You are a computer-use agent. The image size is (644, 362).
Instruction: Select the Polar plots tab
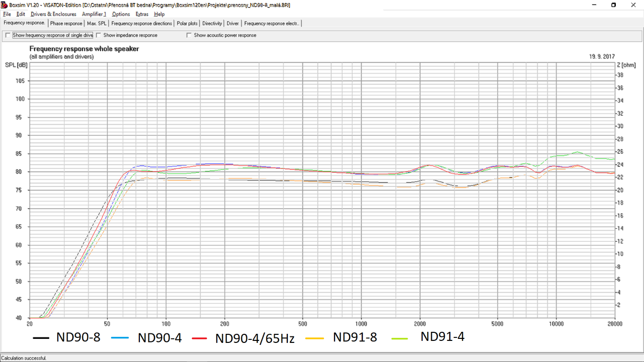click(187, 23)
